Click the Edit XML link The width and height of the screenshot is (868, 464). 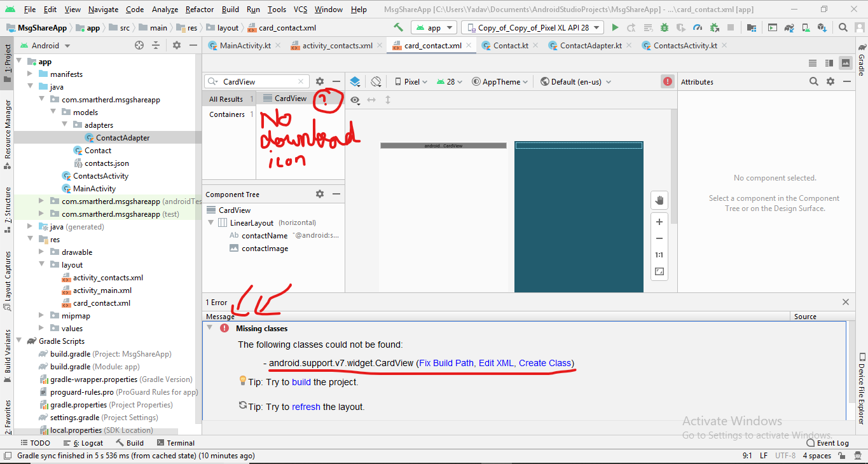pyautogui.click(x=496, y=363)
